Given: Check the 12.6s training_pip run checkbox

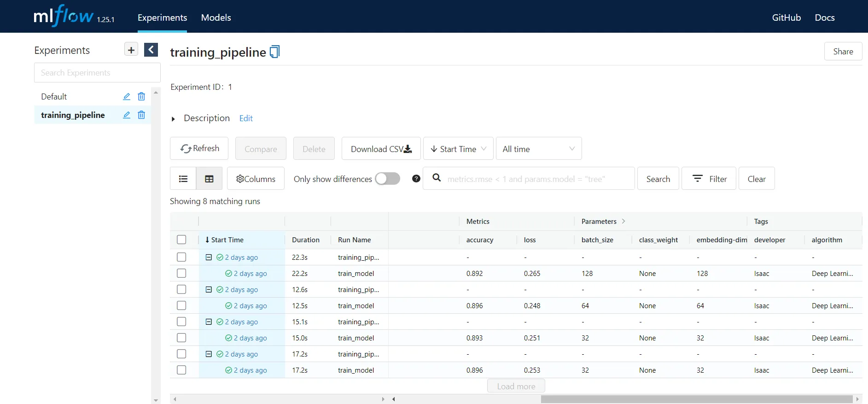Looking at the screenshot, I should [x=181, y=289].
